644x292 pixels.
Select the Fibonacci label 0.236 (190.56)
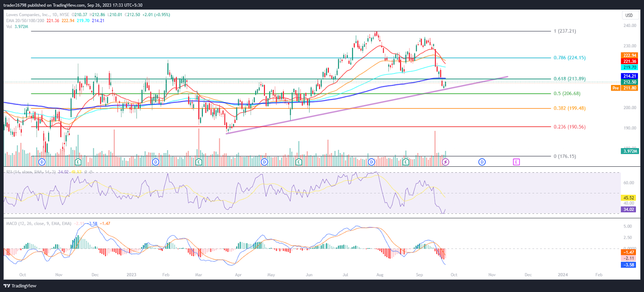coord(570,127)
